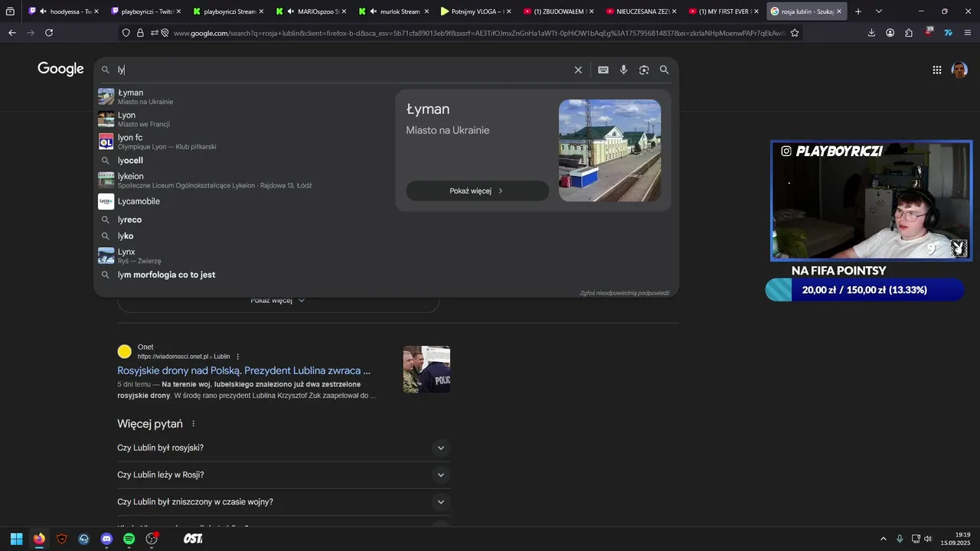Open the Windows Start menu
980x551 pixels.
[x=16, y=539]
